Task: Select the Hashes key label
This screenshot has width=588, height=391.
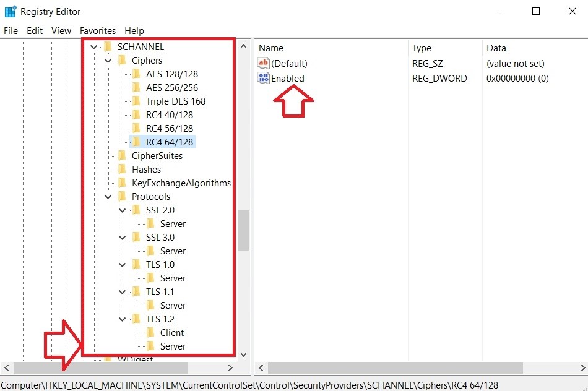Action: 146,170
